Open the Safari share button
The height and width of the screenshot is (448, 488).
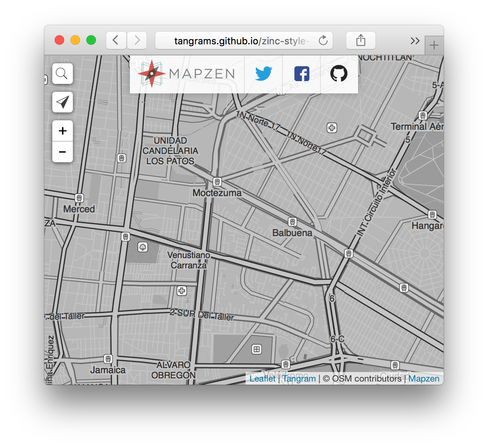[x=360, y=40]
